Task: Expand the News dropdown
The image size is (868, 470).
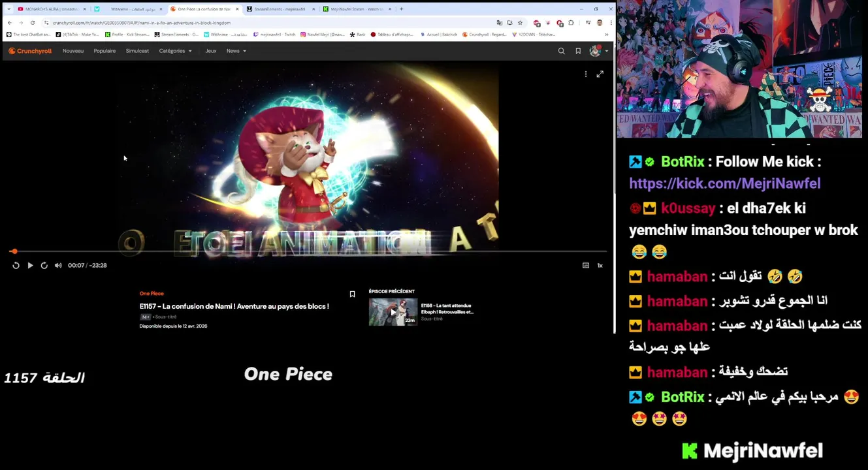Action: tap(236, 51)
